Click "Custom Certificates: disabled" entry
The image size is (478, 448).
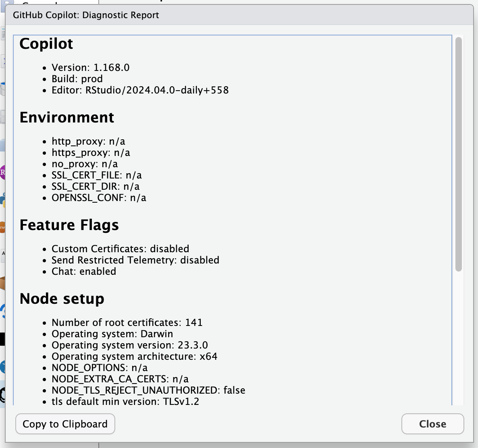pyautogui.click(x=121, y=249)
